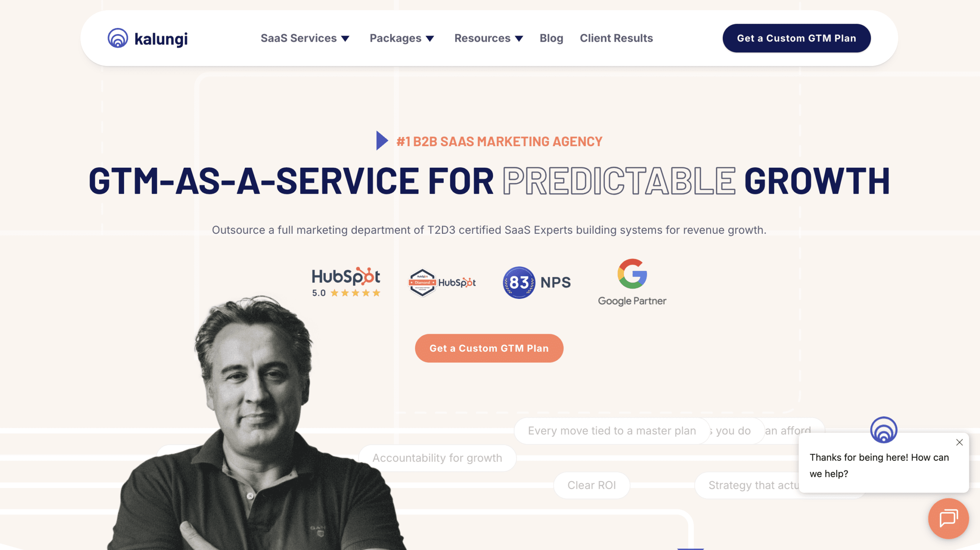Click the Kalungi avatar above chat message

click(x=884, y=429)
